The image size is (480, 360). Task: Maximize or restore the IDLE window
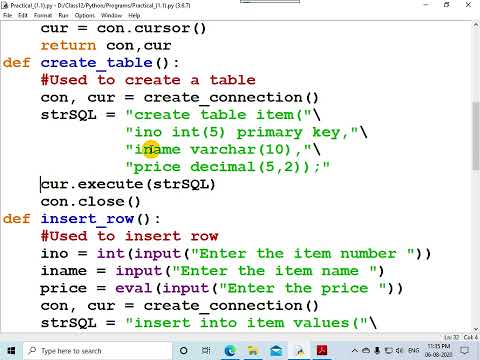pos(447,5)
